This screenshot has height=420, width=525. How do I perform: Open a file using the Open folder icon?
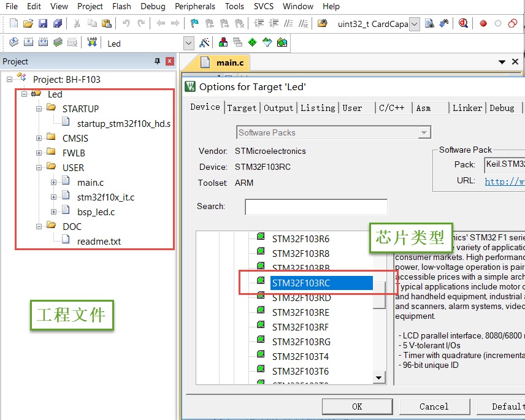click(28, 23)
